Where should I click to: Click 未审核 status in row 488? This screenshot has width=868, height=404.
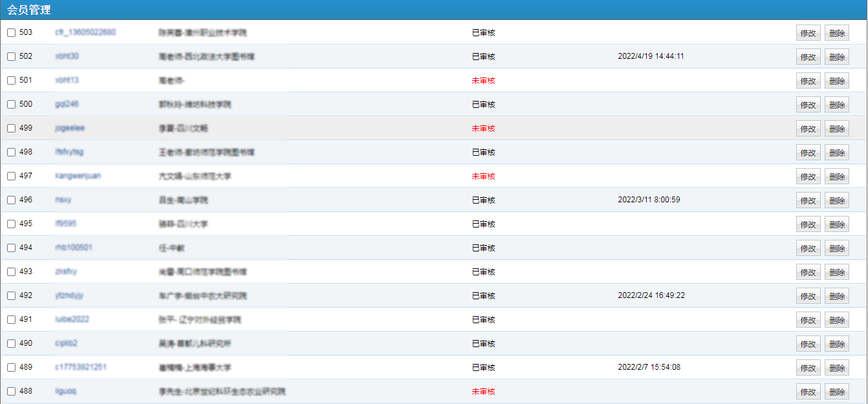483,392
